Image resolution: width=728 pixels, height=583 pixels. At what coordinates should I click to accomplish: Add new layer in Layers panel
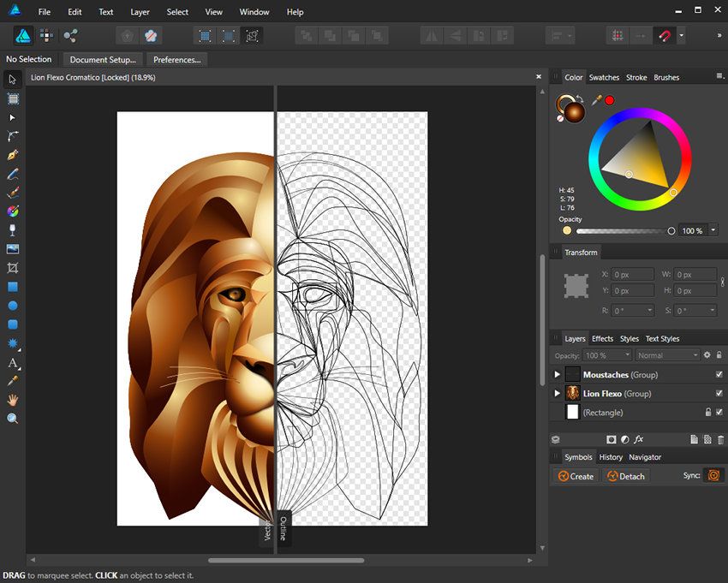tap(694, 439)
